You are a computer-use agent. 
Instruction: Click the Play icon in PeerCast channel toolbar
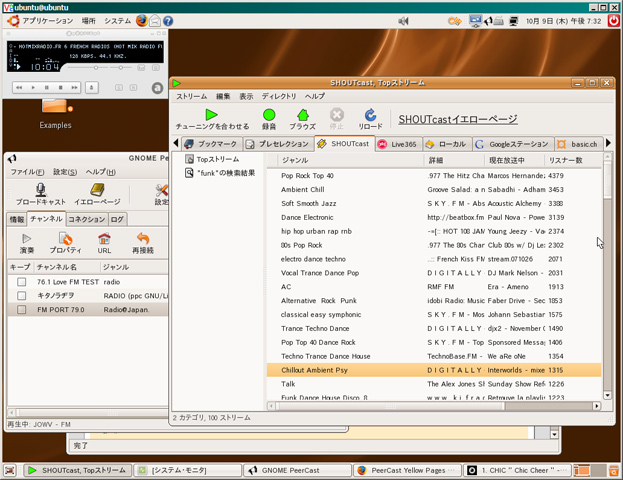pyautogui.click(x=27, y=238)
